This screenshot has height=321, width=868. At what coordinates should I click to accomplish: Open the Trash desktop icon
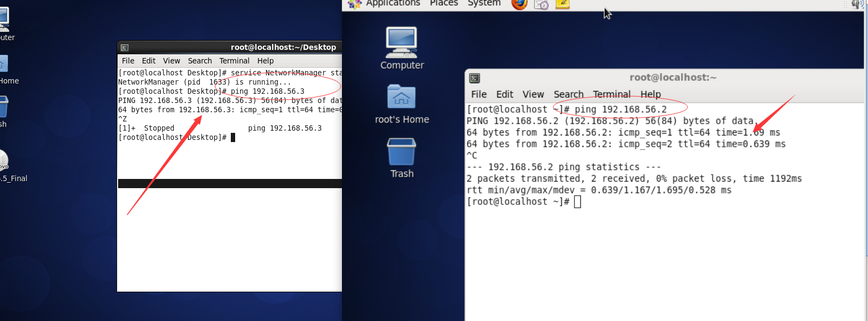401,158
